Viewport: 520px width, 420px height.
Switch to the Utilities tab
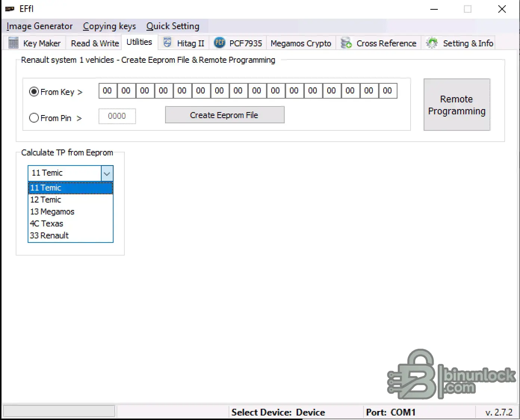point(139,42)
